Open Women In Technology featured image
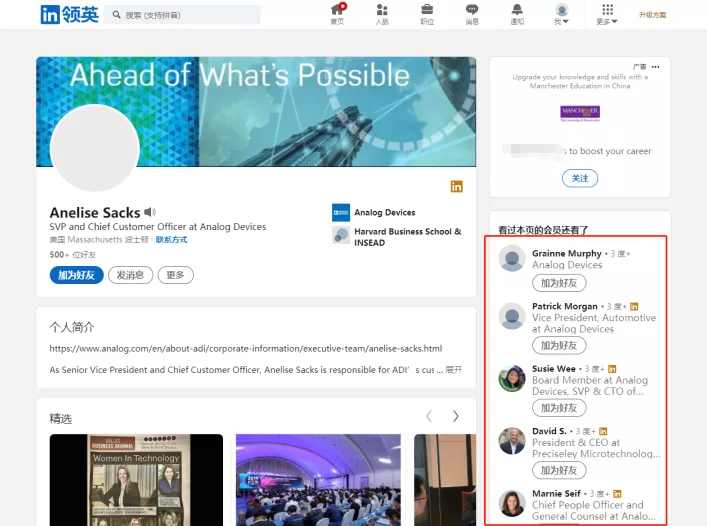 point(136,480)
